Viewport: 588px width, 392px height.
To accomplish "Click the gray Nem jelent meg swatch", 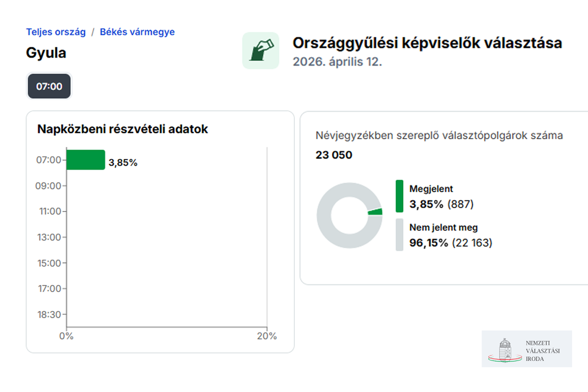I will pos(399,235).
